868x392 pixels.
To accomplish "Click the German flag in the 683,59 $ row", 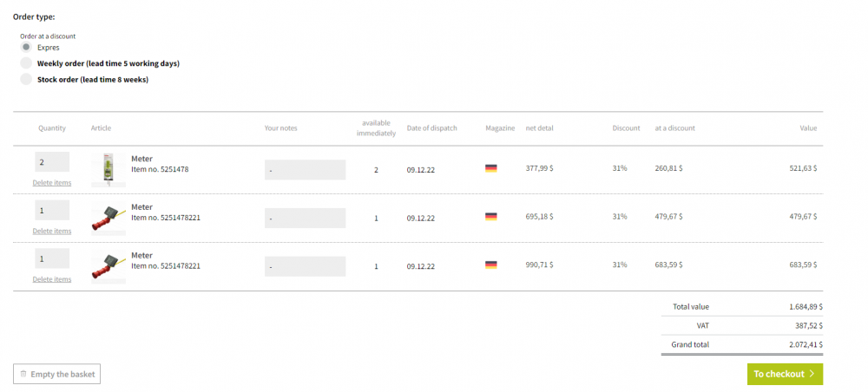I will point(491,265).
